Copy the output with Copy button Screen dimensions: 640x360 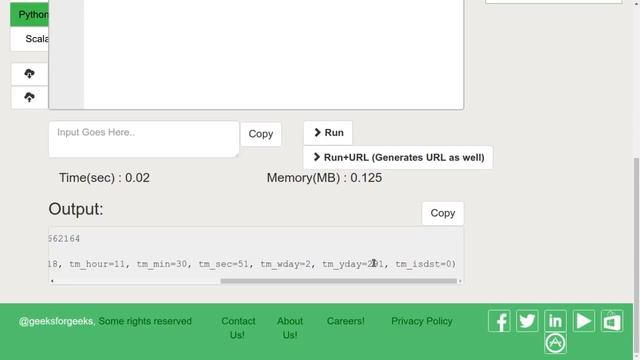[443, 213]
